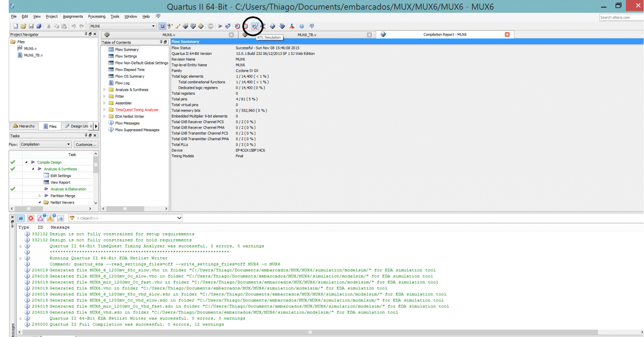The image size is (644, 337).
Task: Click the Save All icon
Action: click(x=39, y=26)
